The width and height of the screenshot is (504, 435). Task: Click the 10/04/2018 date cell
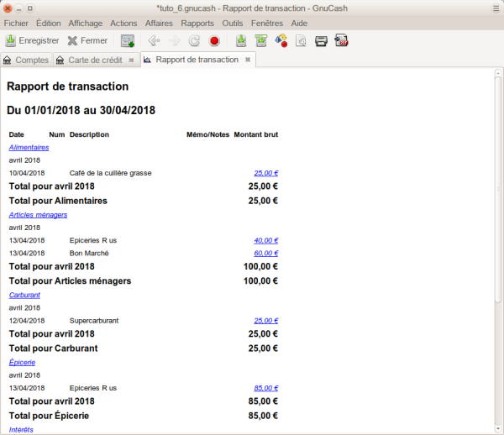pyautogui.click(x=27, y=173)
